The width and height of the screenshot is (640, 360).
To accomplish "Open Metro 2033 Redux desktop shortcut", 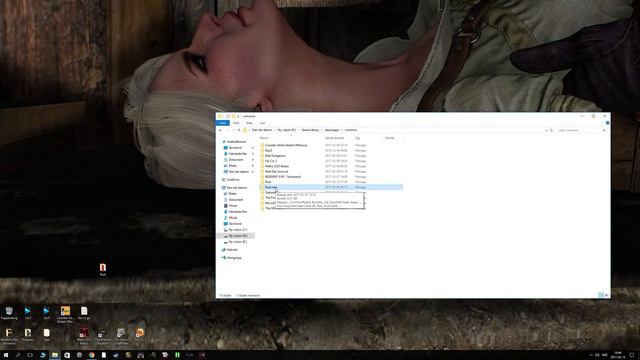I will (84, 336).
